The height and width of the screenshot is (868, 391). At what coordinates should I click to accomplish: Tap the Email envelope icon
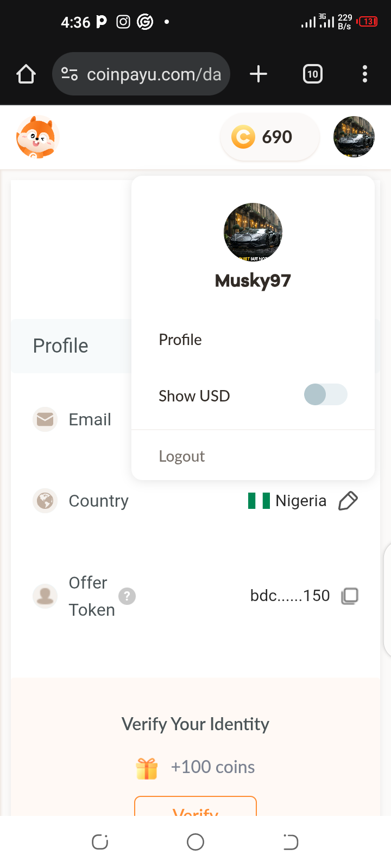point(45,419)
